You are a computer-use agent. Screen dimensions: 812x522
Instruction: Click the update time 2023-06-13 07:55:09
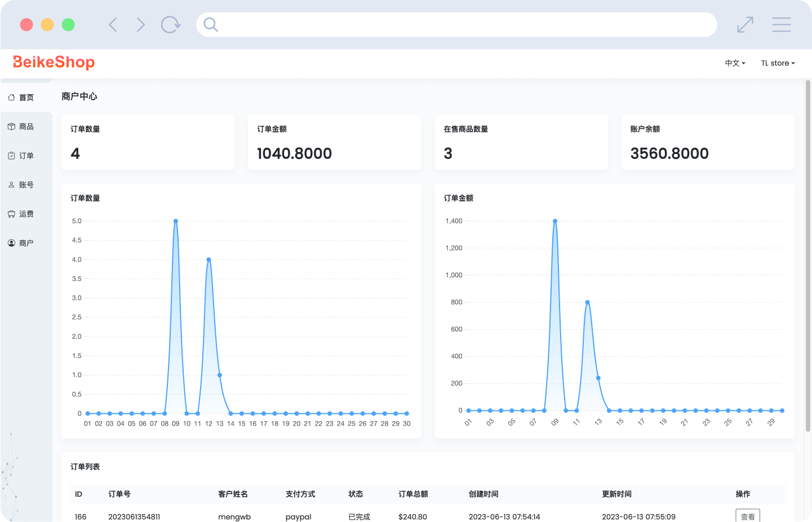pyautogui.click(x=638, y=517)
